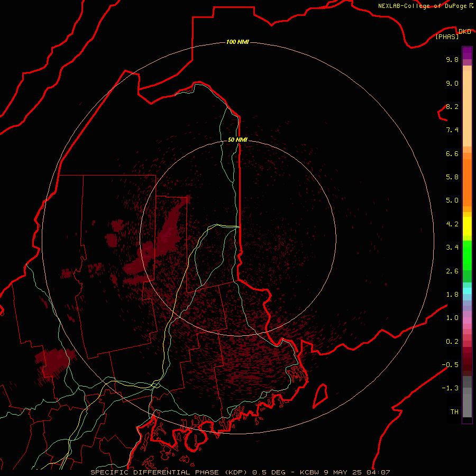Click the 8.2 scale value
Viewport: 476px width, 476px height.
coord(452,106)
